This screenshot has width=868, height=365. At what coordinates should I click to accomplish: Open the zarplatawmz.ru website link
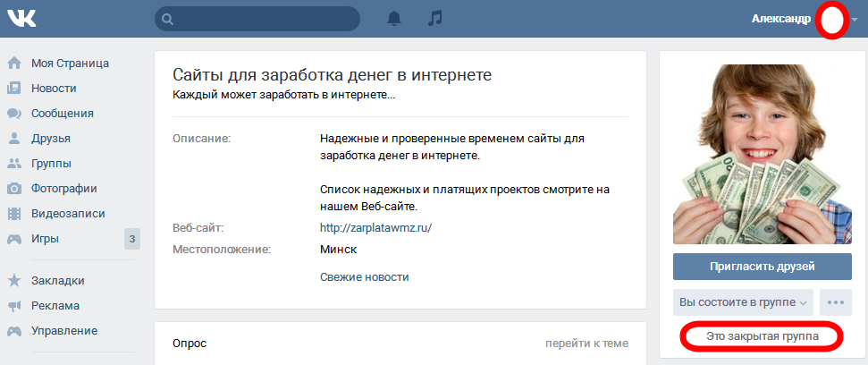pyautogui.click(x=375, y=228)
